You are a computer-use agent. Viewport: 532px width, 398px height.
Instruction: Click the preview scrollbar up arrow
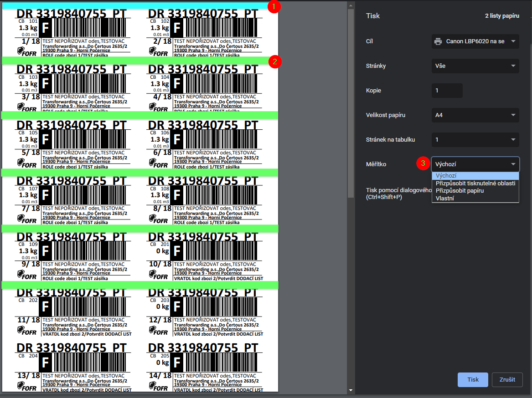click(x=351, y=6)
